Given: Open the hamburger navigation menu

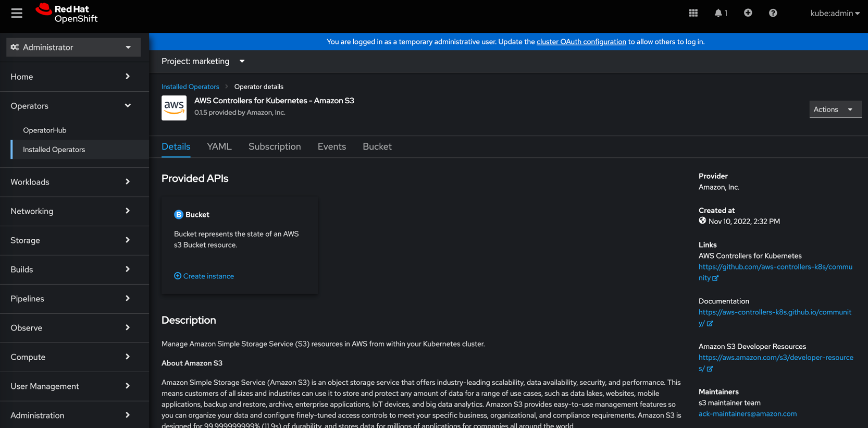Looking at the screenshot, I should tap(17, 13).
